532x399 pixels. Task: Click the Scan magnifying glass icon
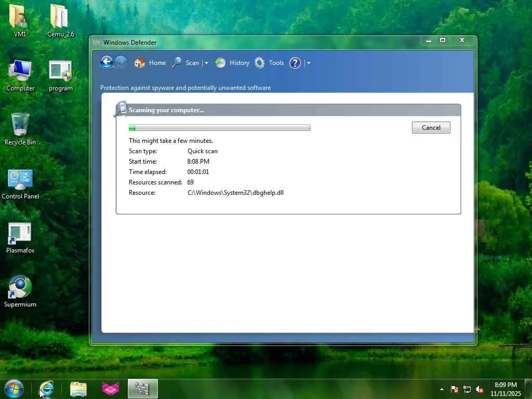[177, 63]
